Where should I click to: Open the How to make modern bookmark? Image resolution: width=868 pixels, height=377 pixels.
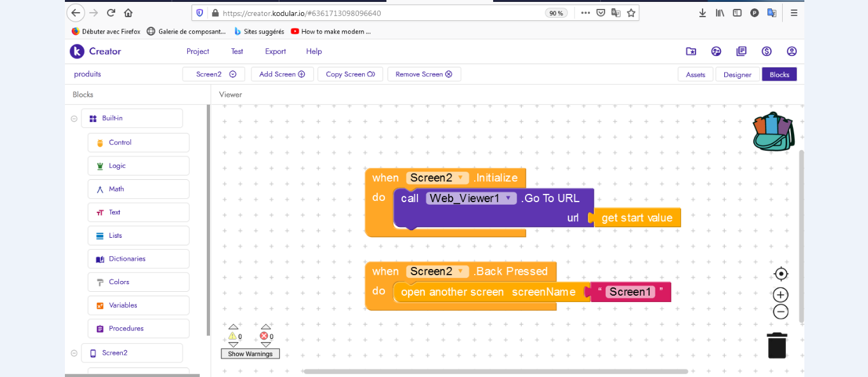pos(331,31)
